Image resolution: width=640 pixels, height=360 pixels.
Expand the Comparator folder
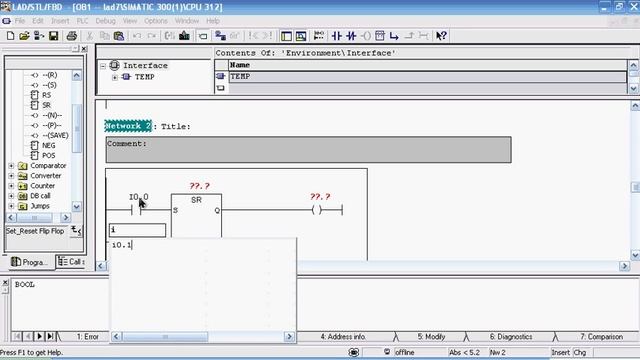11,166
